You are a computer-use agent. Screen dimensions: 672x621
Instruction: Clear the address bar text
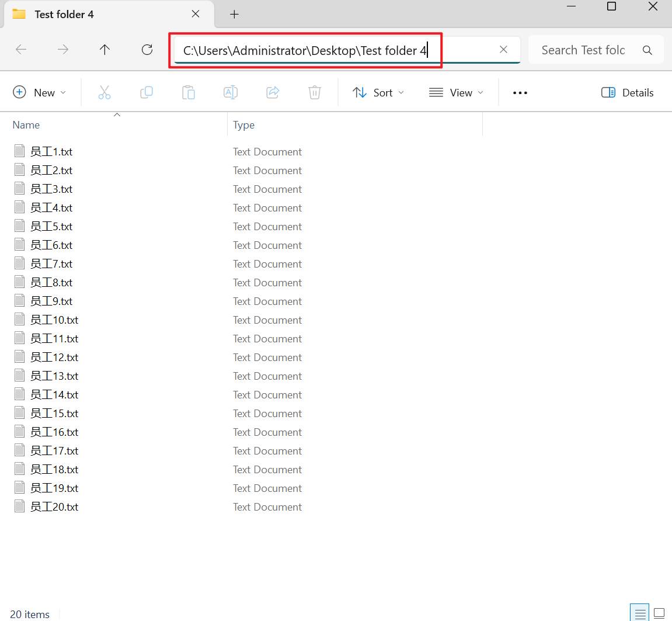[503, 50]
